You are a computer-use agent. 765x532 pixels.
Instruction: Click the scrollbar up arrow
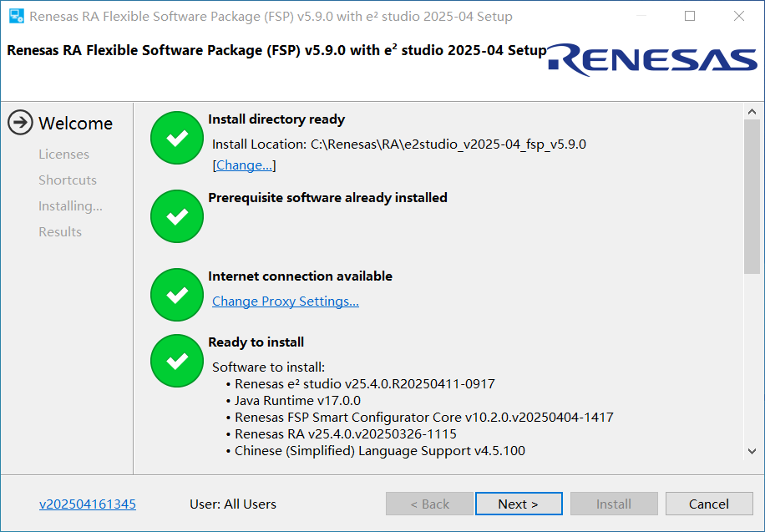click(752, 112)
